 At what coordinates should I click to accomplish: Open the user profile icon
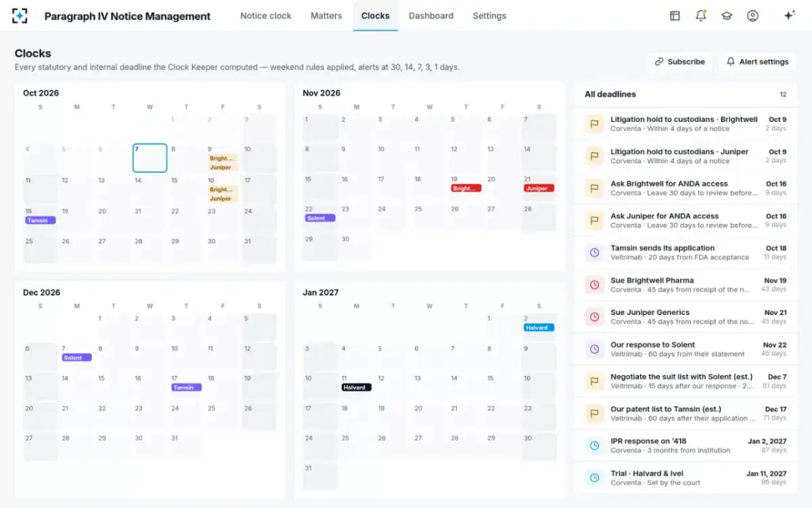pos(752,16)
